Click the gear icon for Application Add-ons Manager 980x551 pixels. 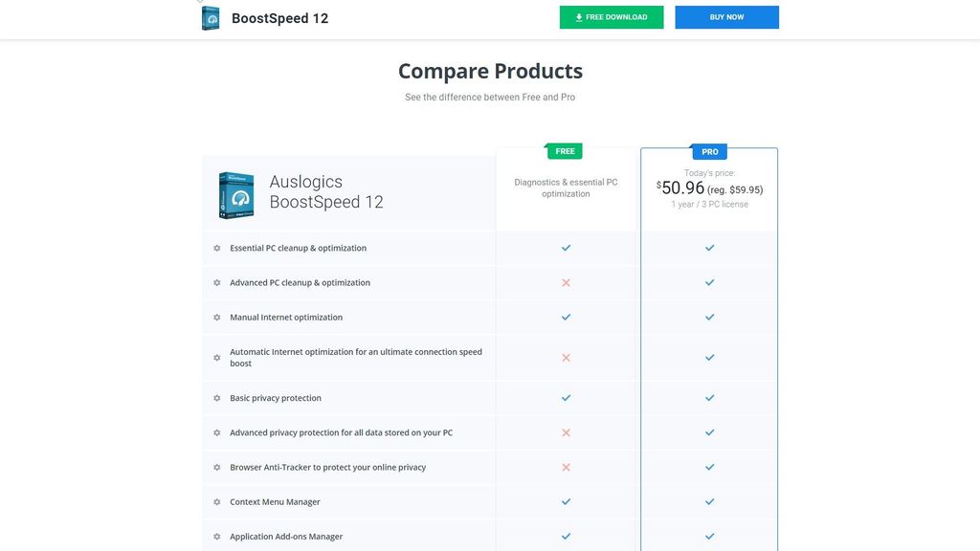[x=216, y=537]
